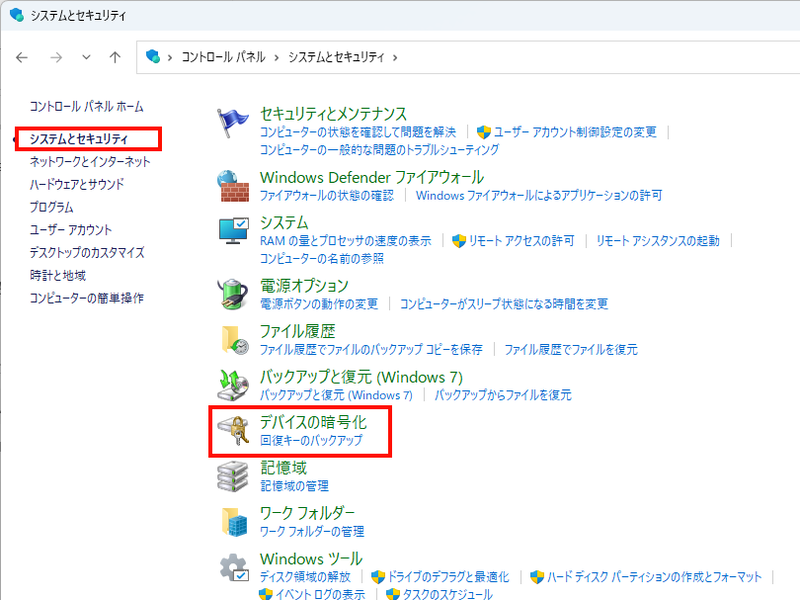800x600 pixels.
Task: Click the 電源オプション battery icon
Action: point(233,294)
